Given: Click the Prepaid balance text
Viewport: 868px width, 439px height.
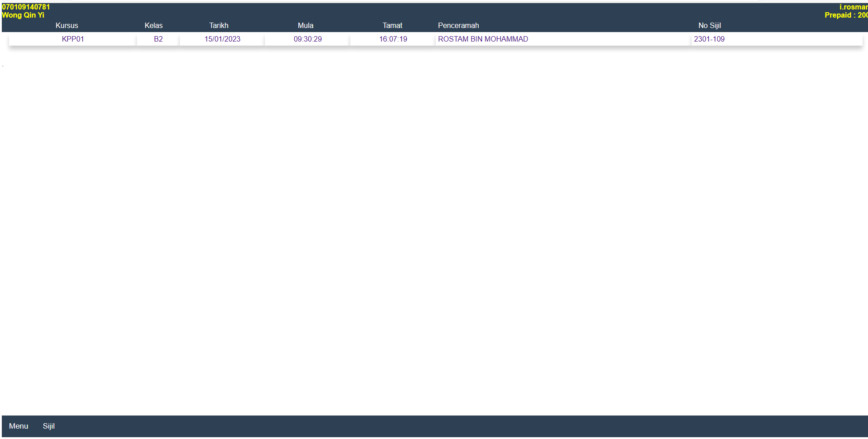Looking at the screenshot, I should click(x=846, y=15).
